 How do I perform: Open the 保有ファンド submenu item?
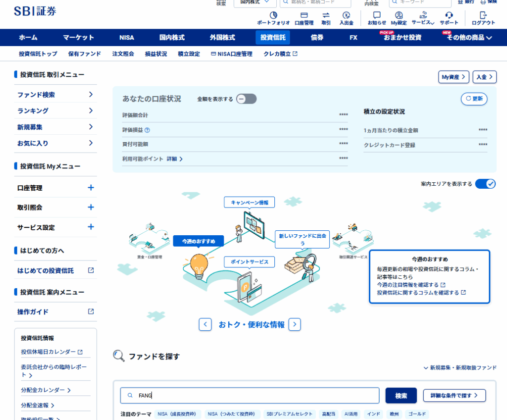[x=84, y=53]
